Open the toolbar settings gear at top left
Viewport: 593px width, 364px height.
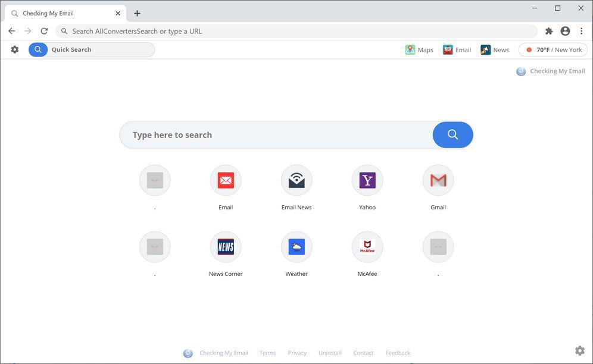pyautogui.click(x=15, y=49)
